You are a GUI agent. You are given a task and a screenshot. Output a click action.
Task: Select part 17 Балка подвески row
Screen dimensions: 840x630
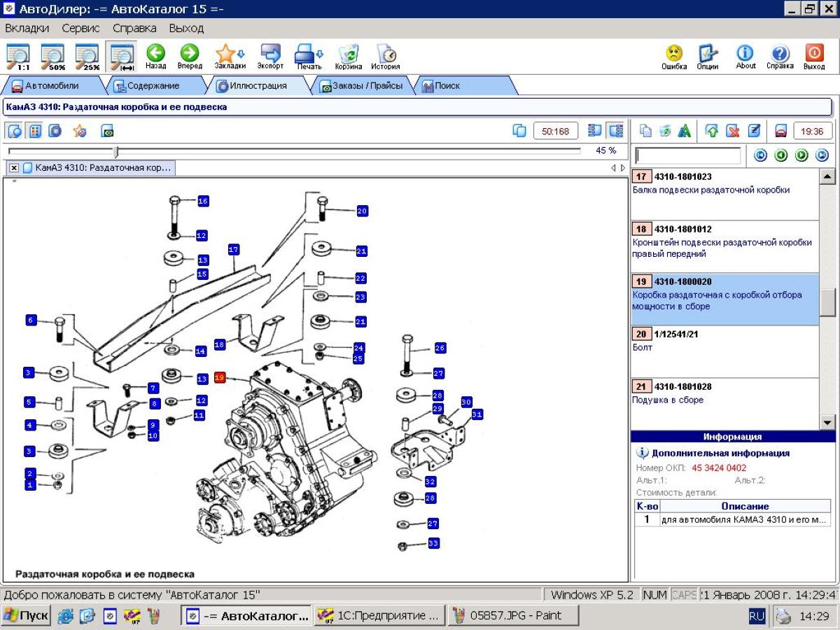[724, 194]
